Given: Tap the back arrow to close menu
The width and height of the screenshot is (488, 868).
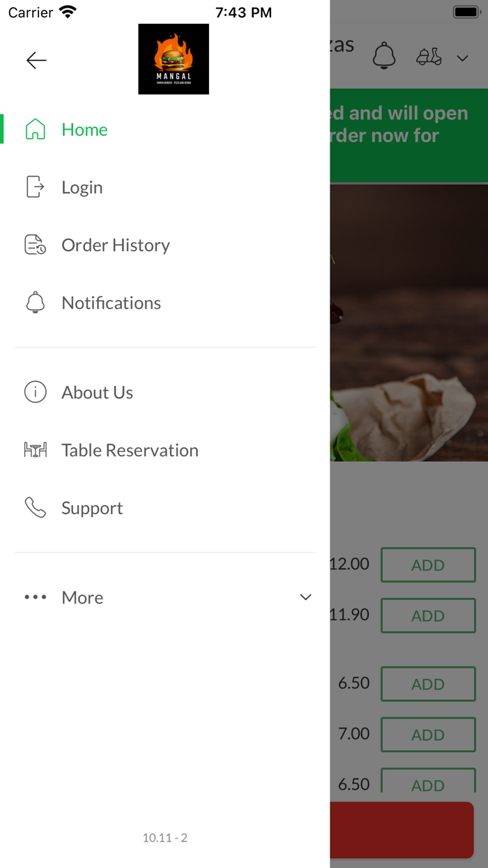Looking at the screenshot, I should pyautogui.click(x=36, y=61).
